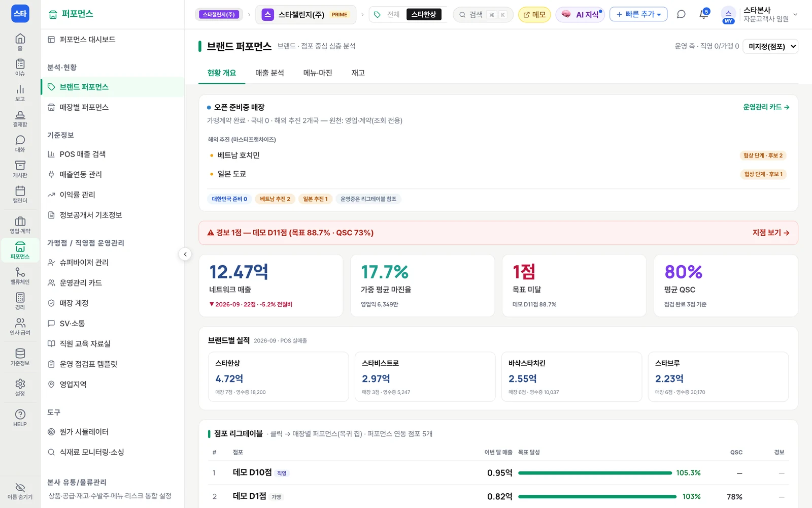Select the 스타한상 segment in top bar

424,14
